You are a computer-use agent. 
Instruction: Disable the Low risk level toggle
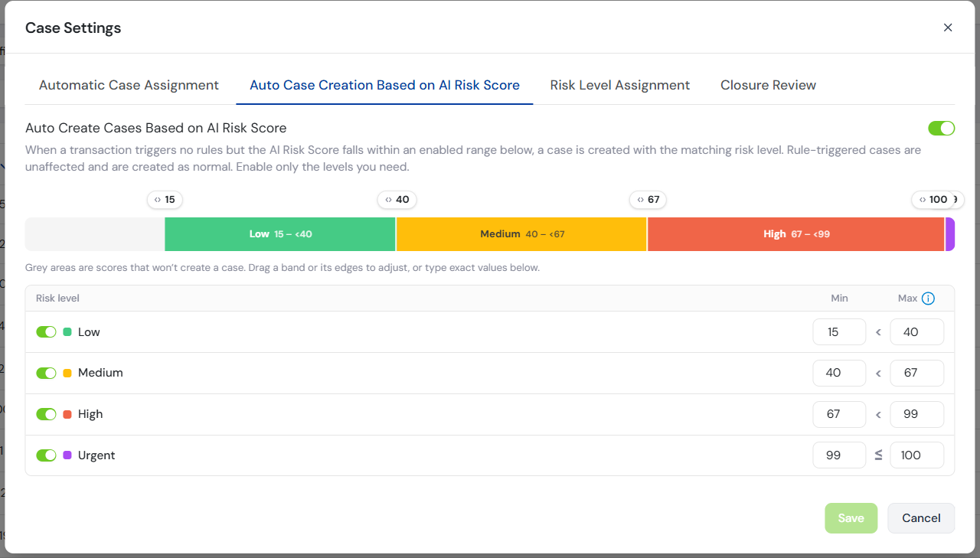(47, 332)
